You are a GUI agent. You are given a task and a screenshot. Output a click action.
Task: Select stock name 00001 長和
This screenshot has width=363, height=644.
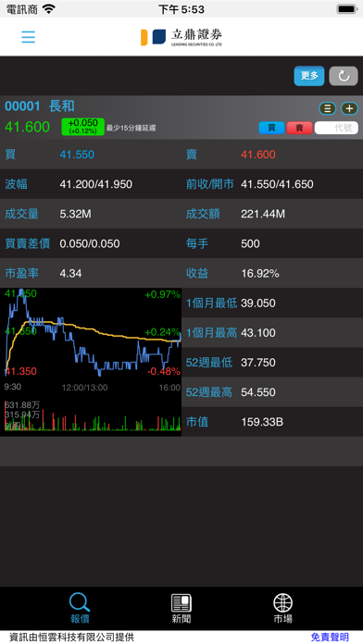40,106
